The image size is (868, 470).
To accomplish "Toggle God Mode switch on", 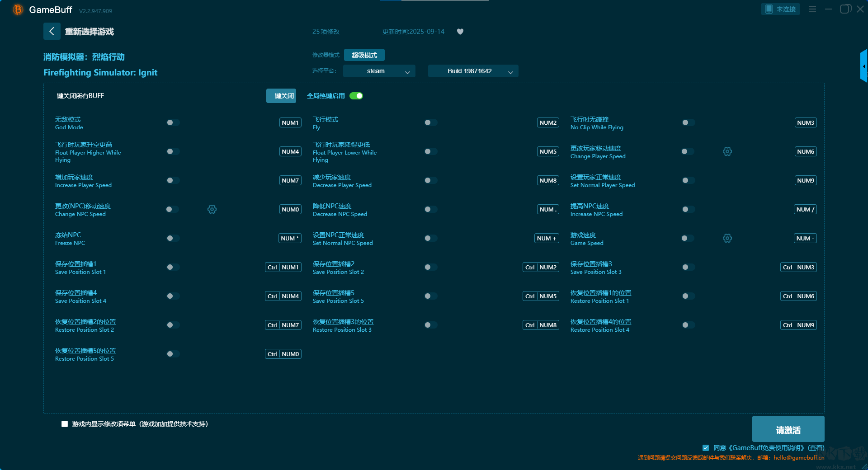I will click(173, 122).
